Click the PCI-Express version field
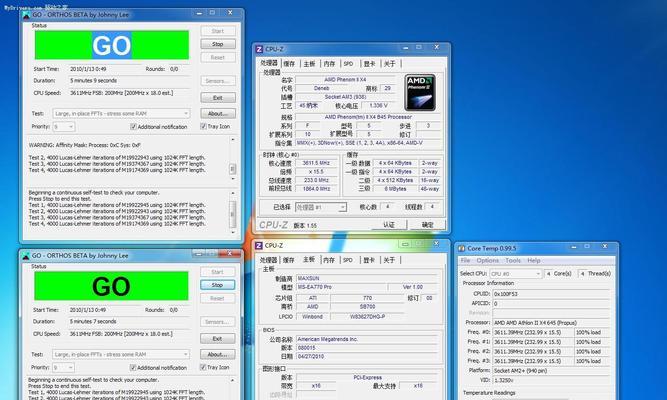The width and height of the screenshot is (667, 400). click(367, 377)
